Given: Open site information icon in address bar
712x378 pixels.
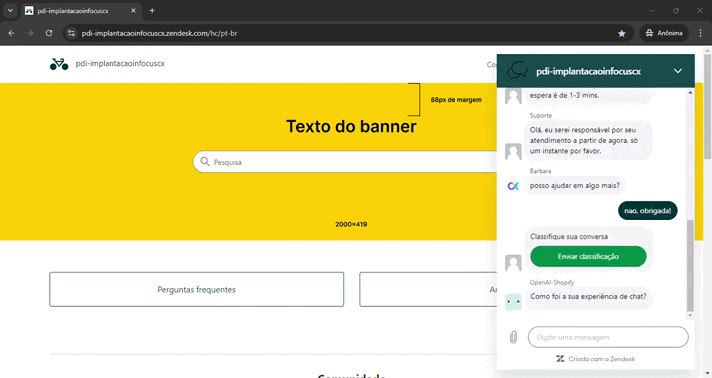Looking at the screenshot, I should 71,33.
